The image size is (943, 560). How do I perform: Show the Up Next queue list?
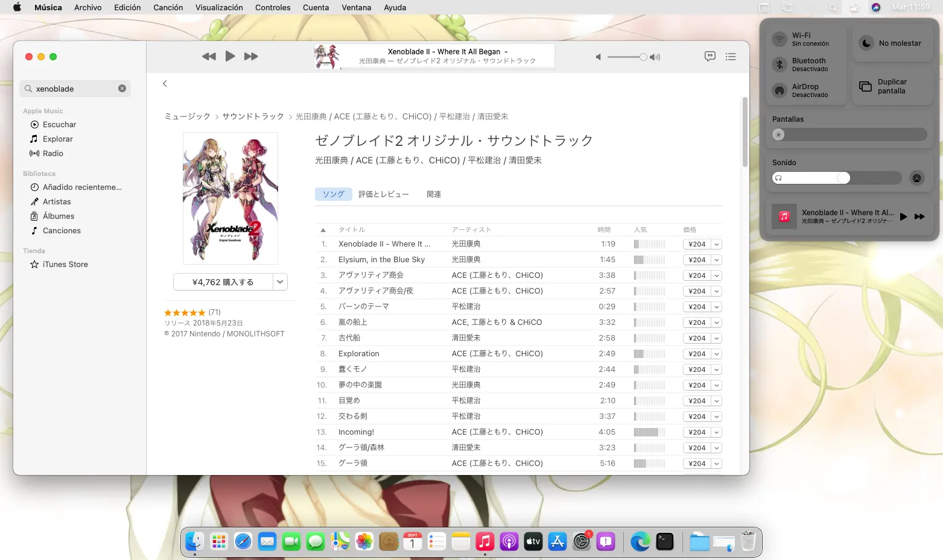[731, 57]
